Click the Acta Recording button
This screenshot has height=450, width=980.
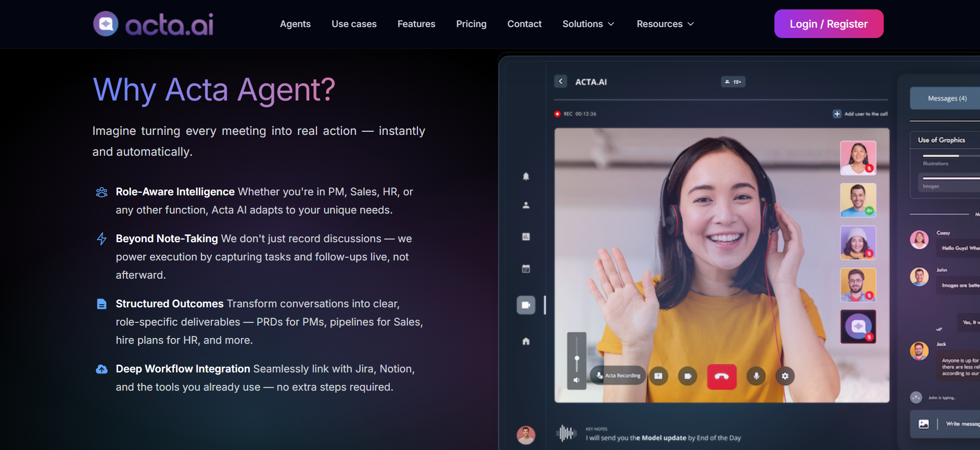click(618, 376)
